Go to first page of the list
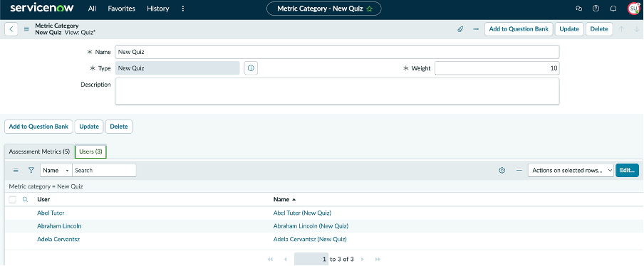The width and height of the screenshot is (644, 266). (270, 260)
